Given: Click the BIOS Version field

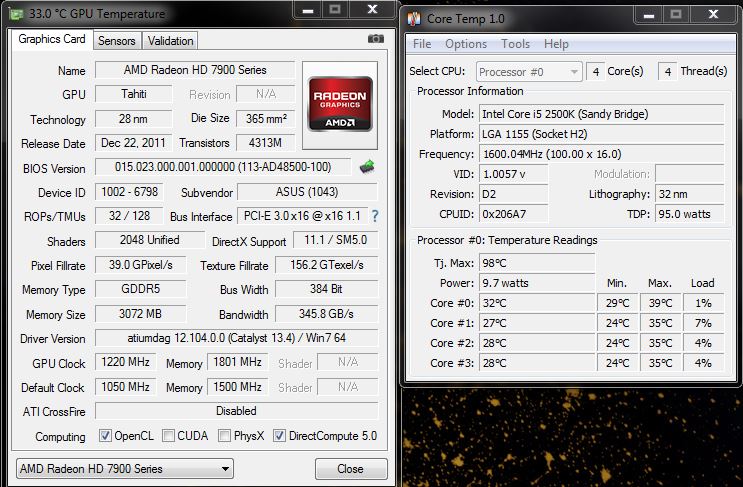Looking at the screenshot, I should click(x=223, y=167).
